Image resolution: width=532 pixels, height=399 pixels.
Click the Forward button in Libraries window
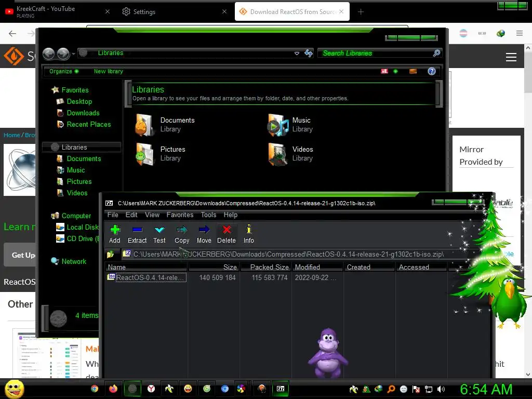(x=63, y=54)
